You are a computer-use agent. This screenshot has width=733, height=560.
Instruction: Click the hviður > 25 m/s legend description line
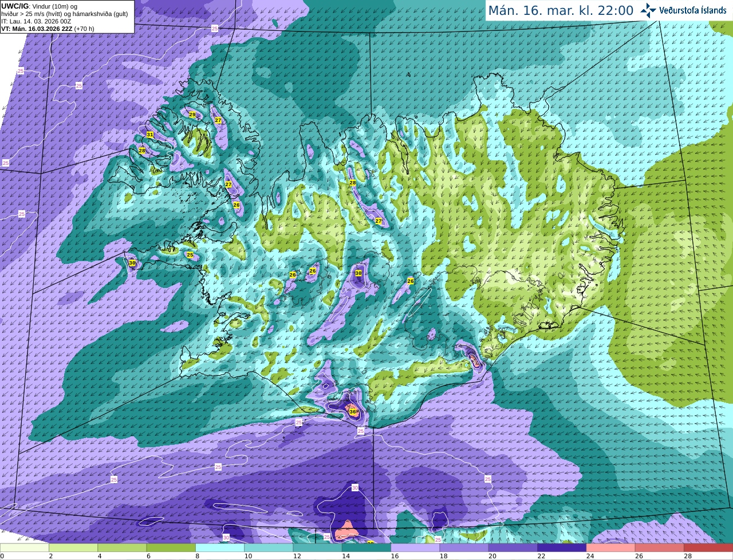(x=64, y=14)
